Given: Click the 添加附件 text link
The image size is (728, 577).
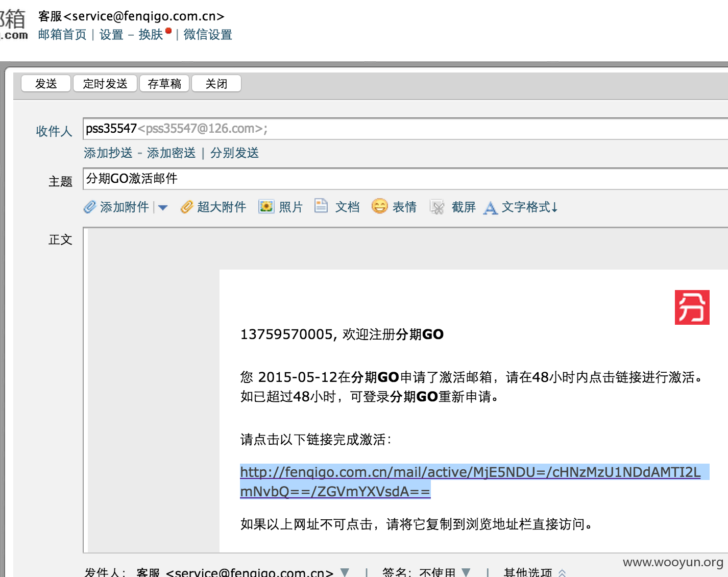Looking at the screenshot, I should click(125, 207).
